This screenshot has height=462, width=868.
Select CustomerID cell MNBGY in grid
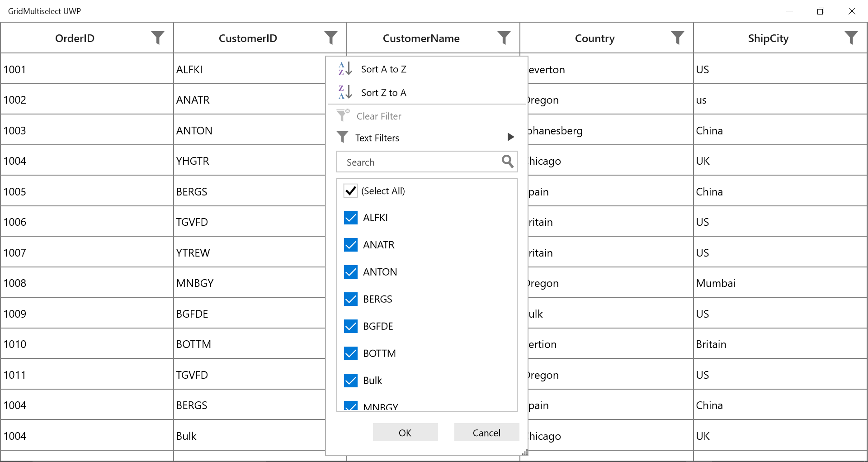point(250,283)
